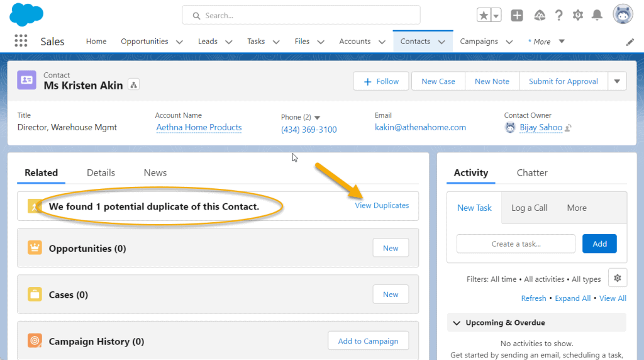Click the pencil icon to edit navigation
The image size is (644, 360).
coord(630,42)
